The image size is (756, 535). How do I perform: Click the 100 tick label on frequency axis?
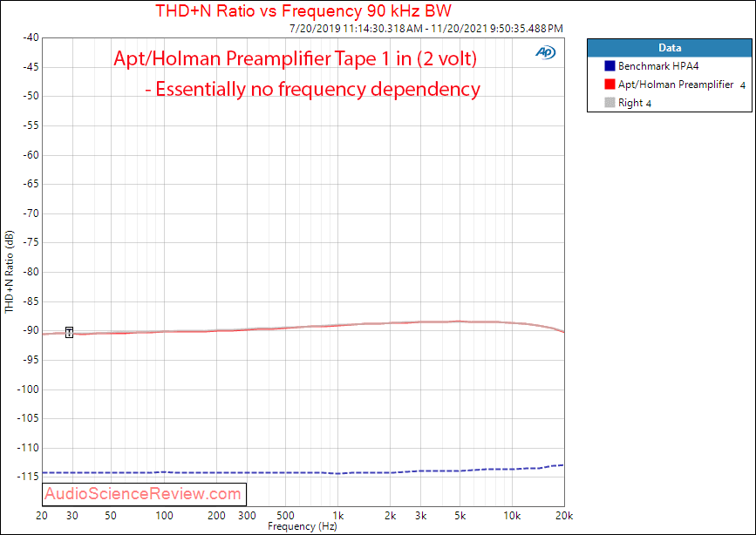click(164, 516)
